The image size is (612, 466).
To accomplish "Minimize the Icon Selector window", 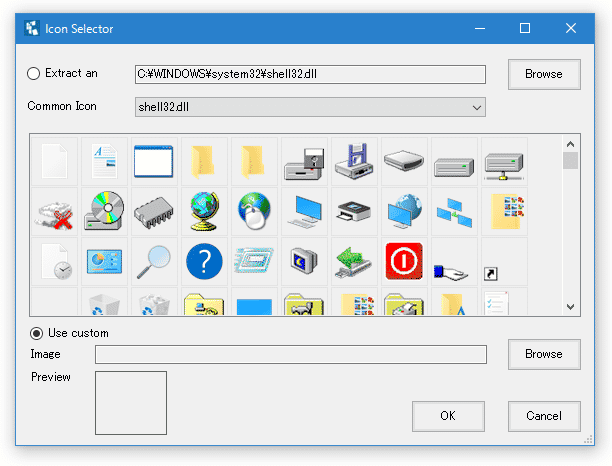I will [480, 28].
